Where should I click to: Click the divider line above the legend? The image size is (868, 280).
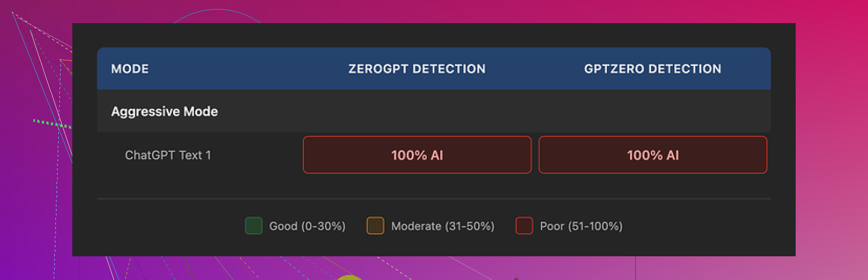pos(434,199)
